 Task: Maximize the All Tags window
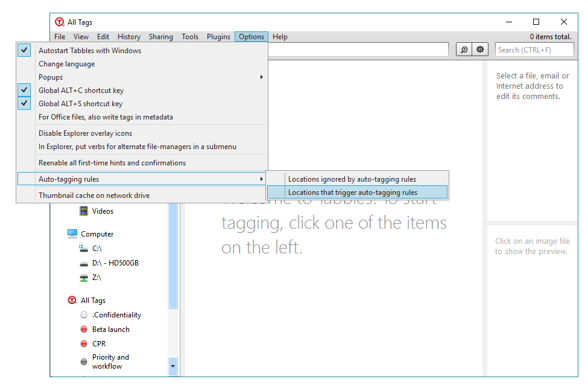(536, 22)
